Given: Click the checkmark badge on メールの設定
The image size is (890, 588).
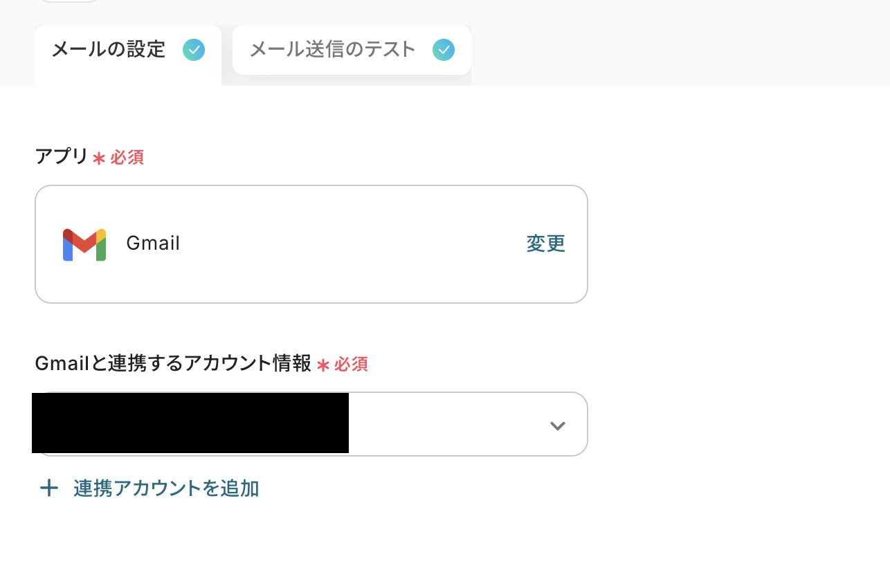Looking at the screenshot, I should point(194,50).
